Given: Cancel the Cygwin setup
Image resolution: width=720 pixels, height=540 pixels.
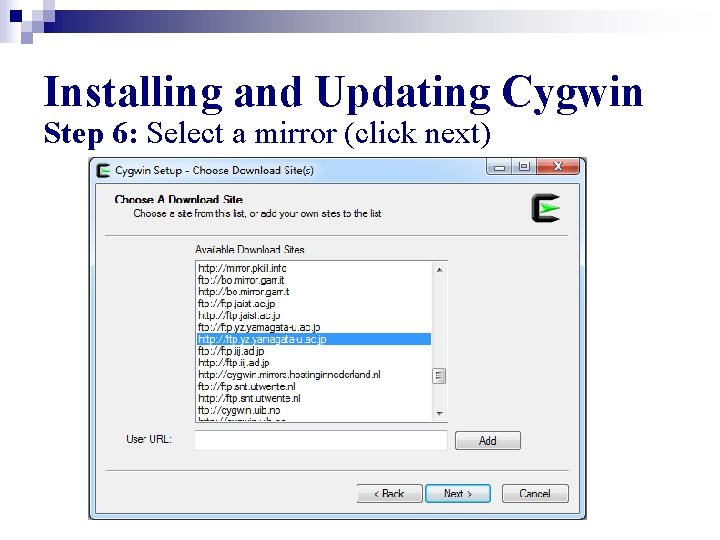Looking at the screenshot, I should point(535,494).
